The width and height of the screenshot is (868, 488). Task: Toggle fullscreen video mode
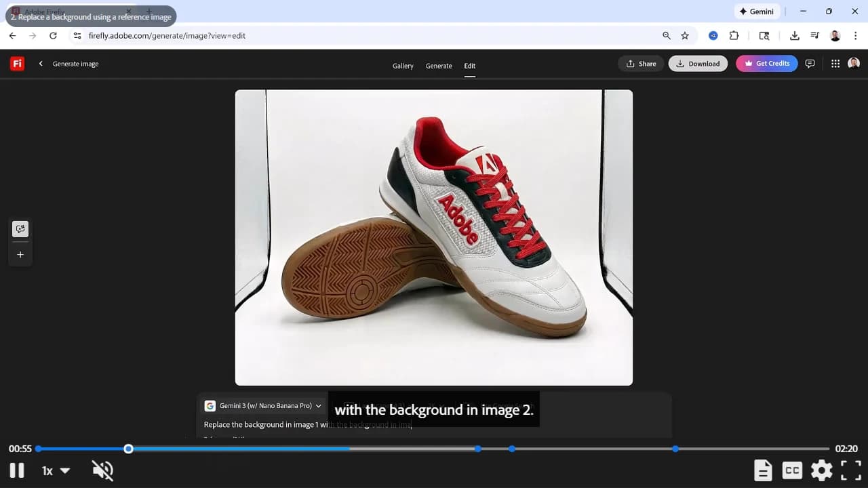851,470
